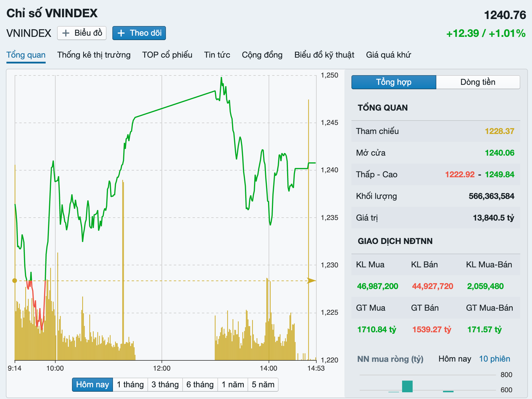The width and height of the screenshot is (532, 399).
Task: Open the TOP cổ phiếu tab
Action: (167, 55)
